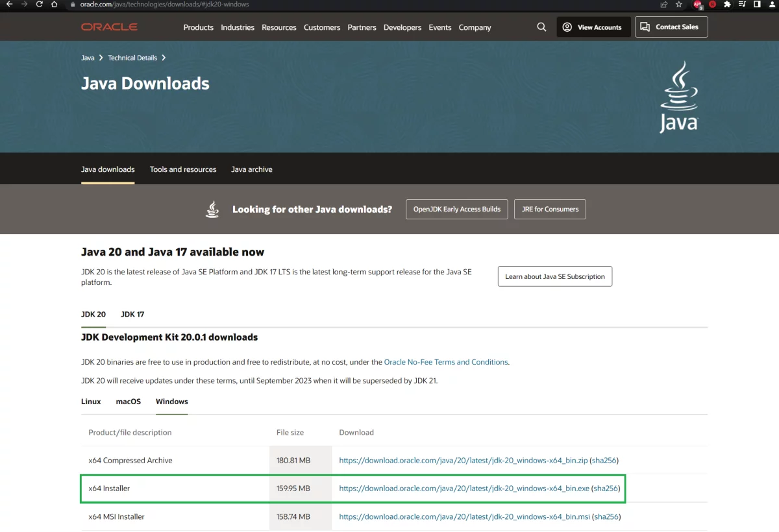Click the browser back arrow
The image size is (779, 532).
click(9, 5)
